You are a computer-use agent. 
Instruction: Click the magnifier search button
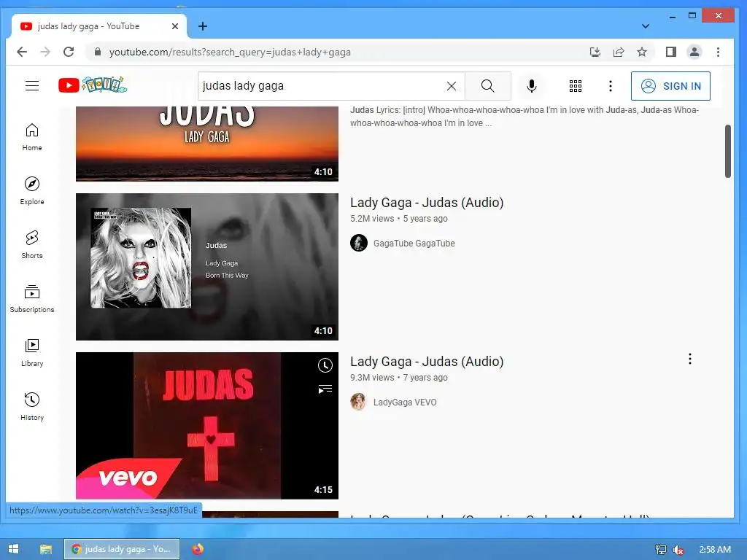click(487, 86)
